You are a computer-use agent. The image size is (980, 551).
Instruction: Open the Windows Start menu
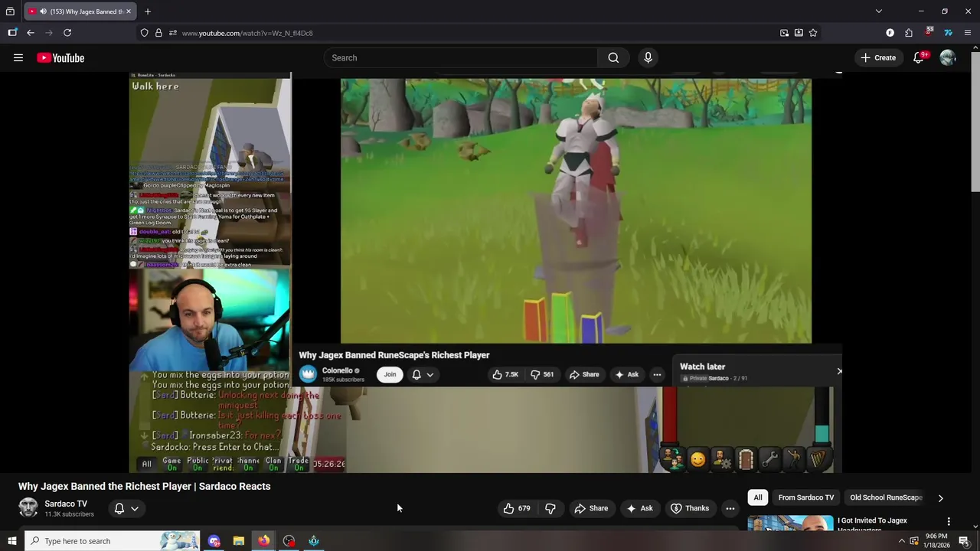(x=11, y=541)
